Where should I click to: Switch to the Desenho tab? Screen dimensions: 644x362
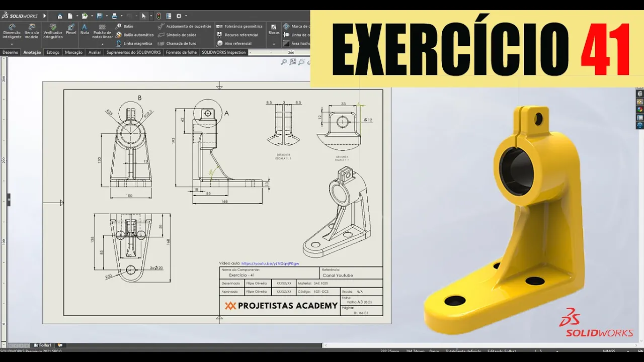(x=10, y=52)
